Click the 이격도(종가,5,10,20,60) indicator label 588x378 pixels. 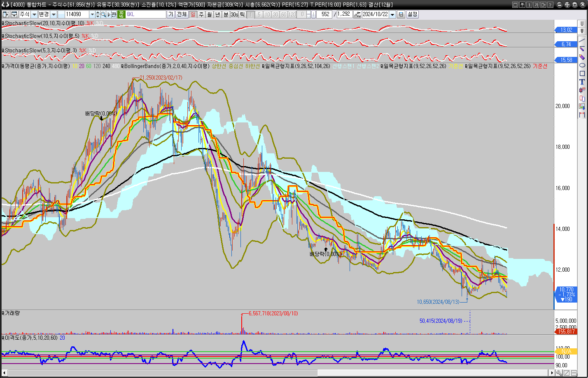[x=32, y=338]
